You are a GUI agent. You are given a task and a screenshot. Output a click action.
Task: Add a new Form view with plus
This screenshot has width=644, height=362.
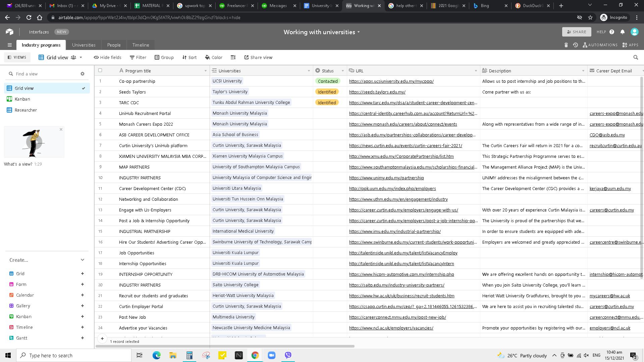[83, 284]
